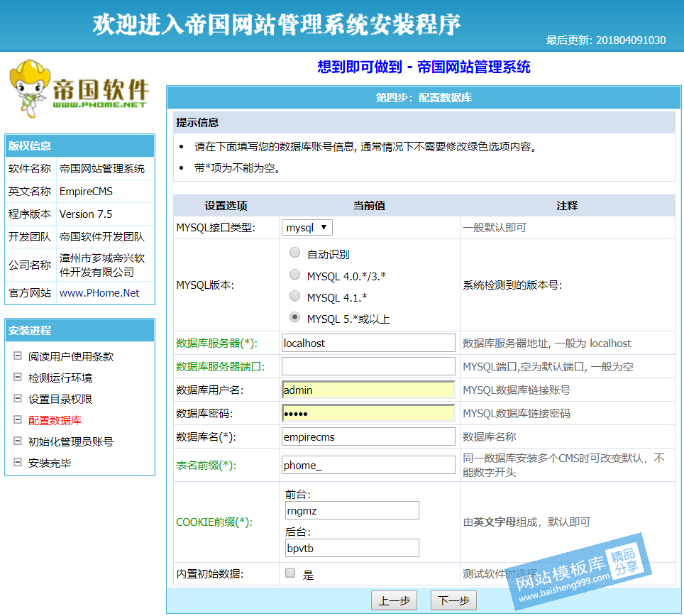
Task: Click the red 配置数据库 step
Action: pyautogui.click(x=55, y=421)
